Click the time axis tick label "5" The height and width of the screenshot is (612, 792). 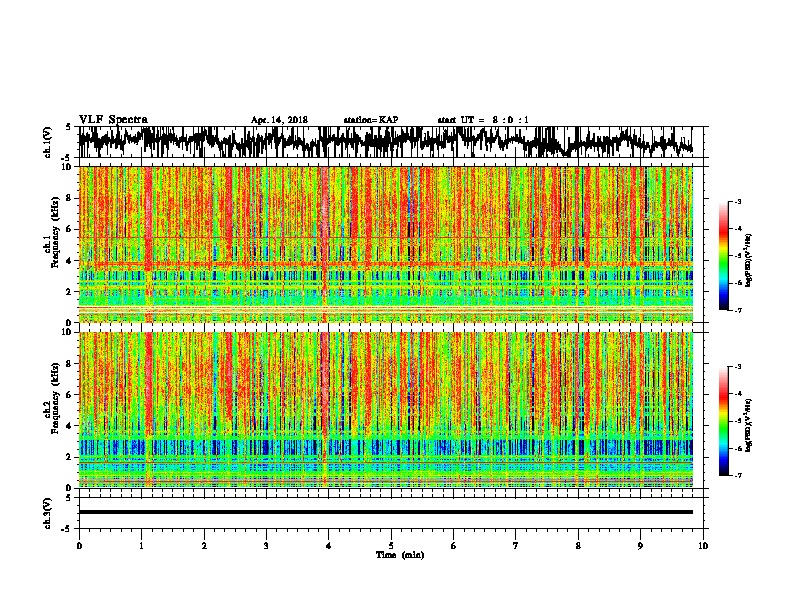tap(391, 546)
